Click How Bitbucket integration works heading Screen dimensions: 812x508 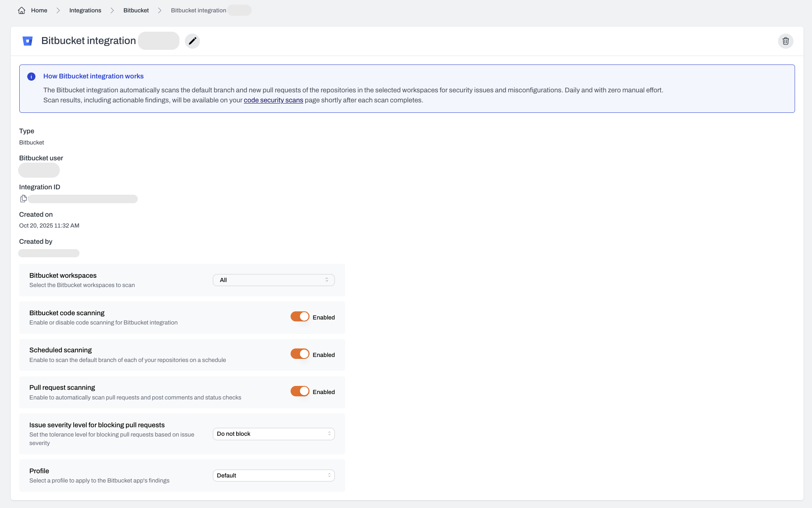[x=93, y=76]
